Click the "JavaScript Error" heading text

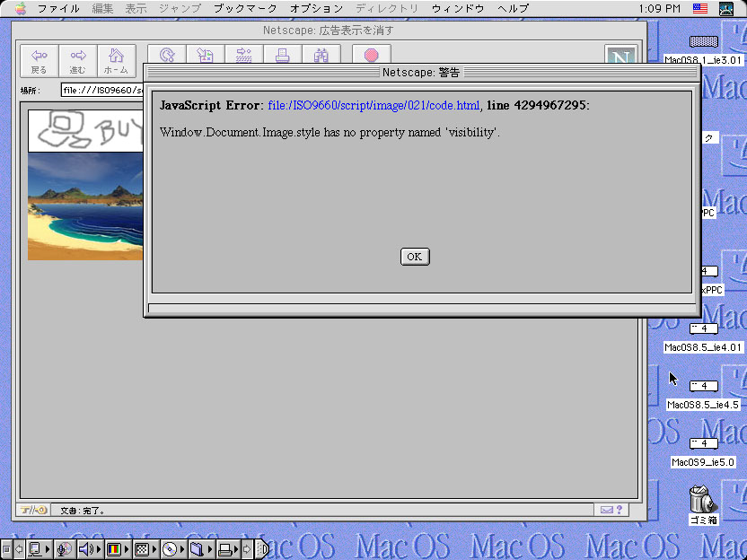210,105
